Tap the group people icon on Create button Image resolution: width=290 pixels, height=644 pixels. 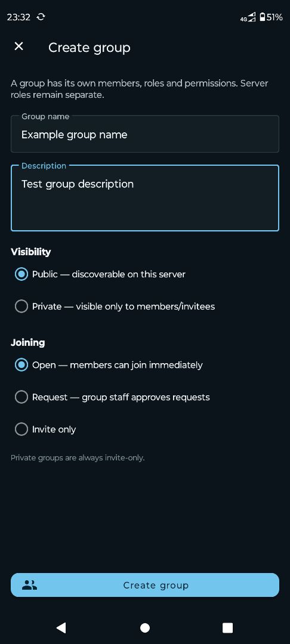[x=29, y=586]
